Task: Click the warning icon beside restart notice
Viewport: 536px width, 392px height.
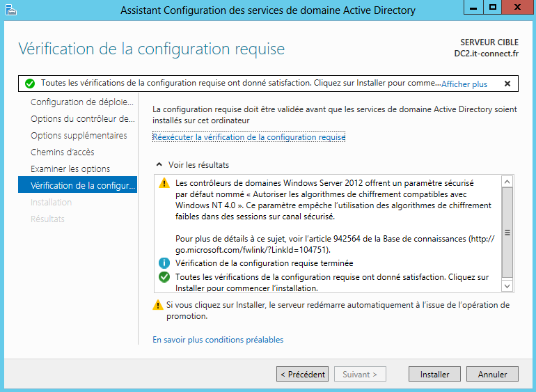Action: 157,305
